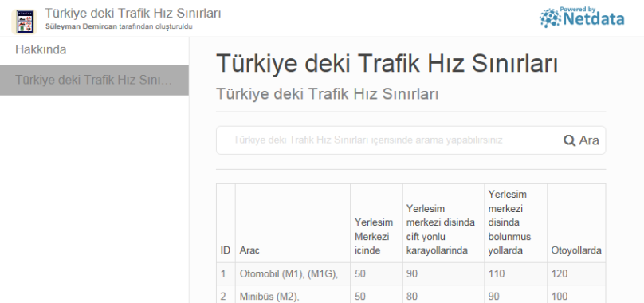Viewport: 644px width, 303px height.
Task: Click value 120 in Otomobil row
Action: [x=560, y=273]
